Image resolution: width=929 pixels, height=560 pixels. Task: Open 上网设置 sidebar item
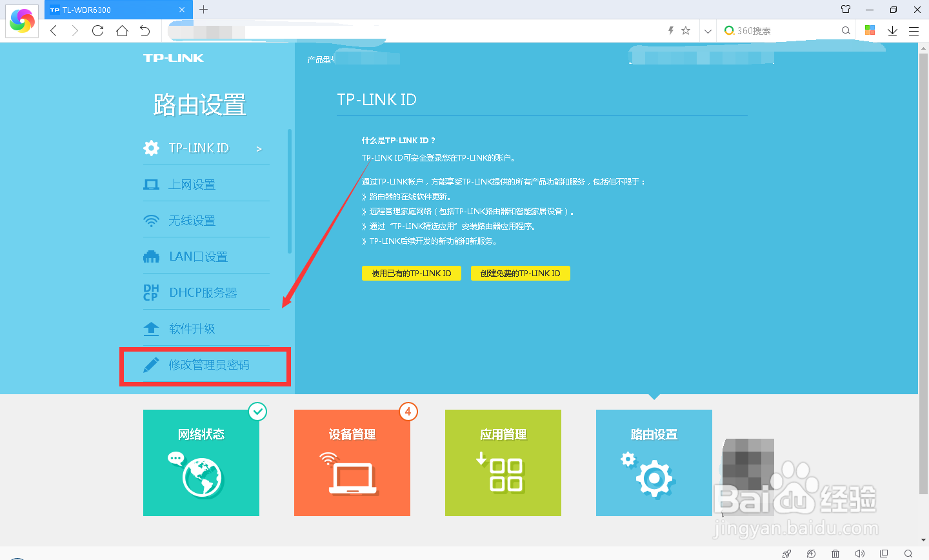coord(206,185)
